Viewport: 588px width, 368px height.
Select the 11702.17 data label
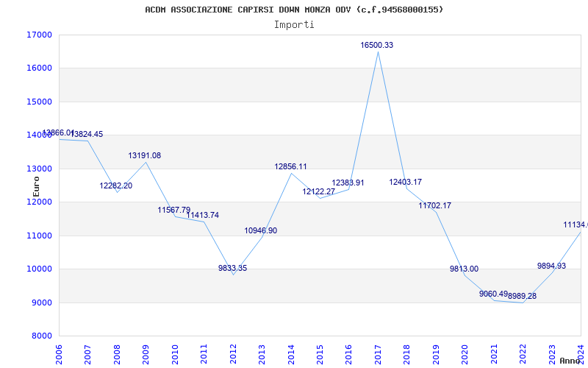pyautogui.click(x=435, y=206)
